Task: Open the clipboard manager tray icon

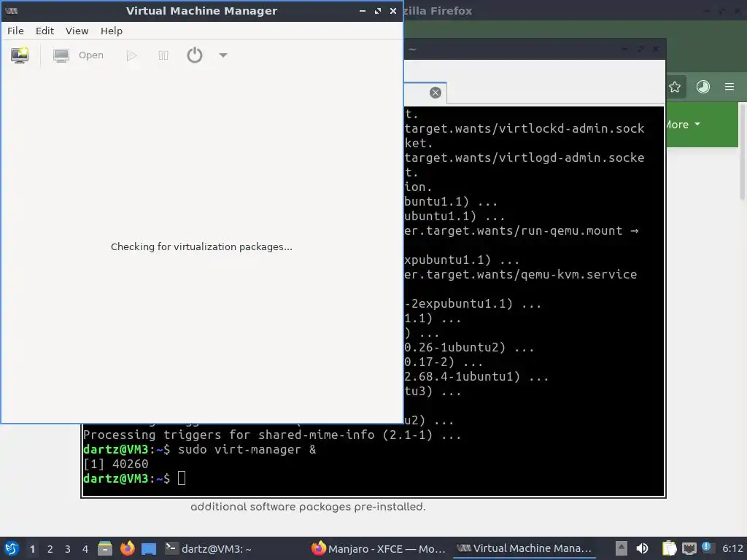Action: [x=670, y=548]
